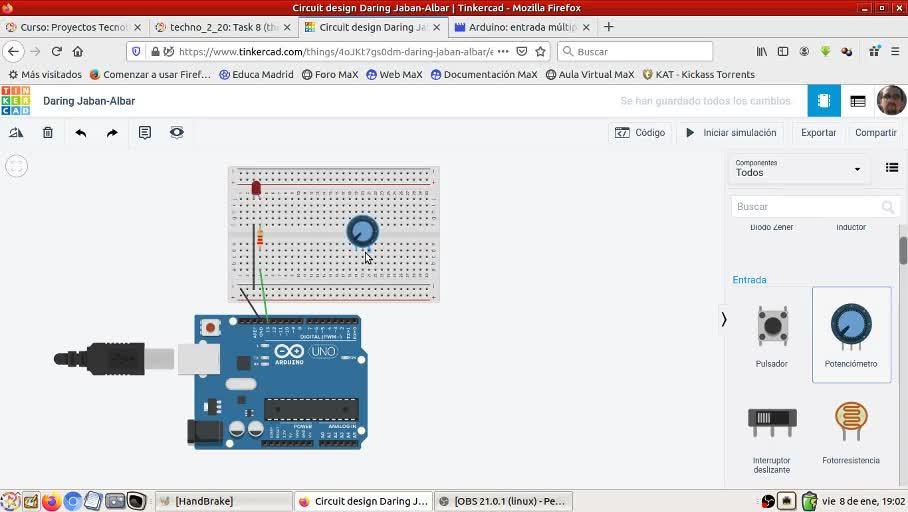Viewport: 908px width, 512px height.
Task: Select the resistor on the breadboard
Action: pos(259,237)
